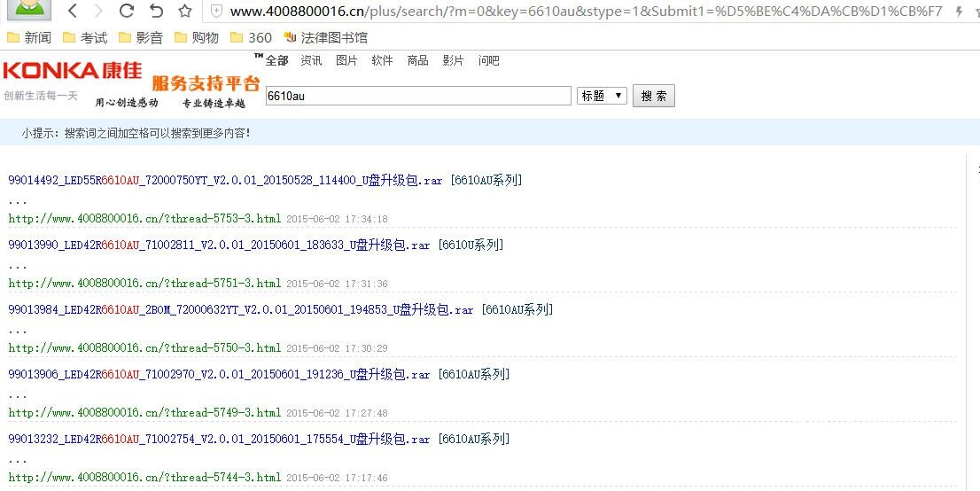Open result 99014492_LED55R6610AU U盘升级包.rar
This screenshot has width=980, height=491.
[225, 180]
